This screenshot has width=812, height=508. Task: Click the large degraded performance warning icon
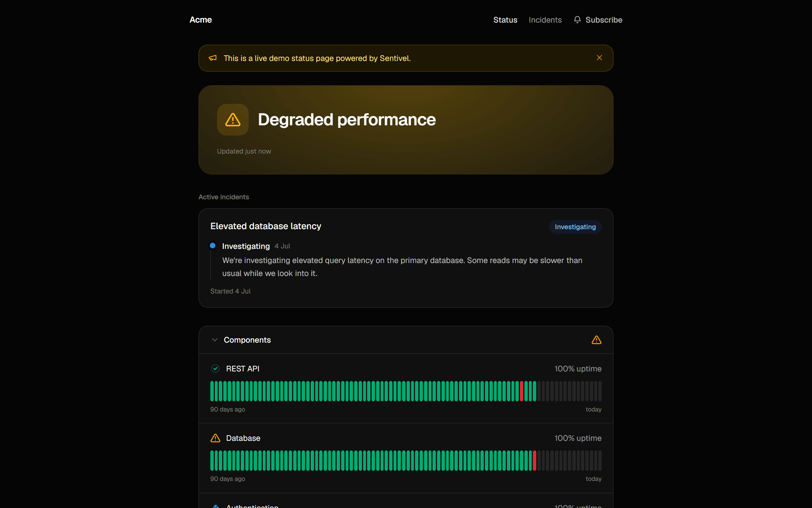tap(233, 120)
